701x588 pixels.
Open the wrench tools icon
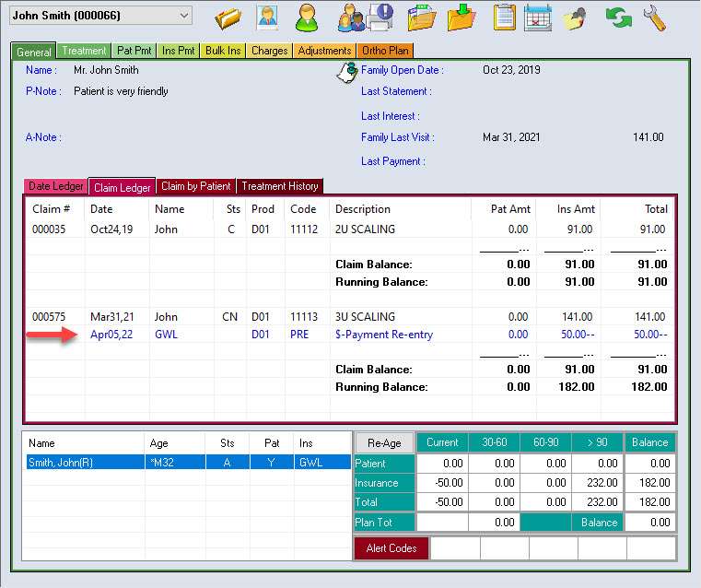pyautogui.click(x=655, y=18)
